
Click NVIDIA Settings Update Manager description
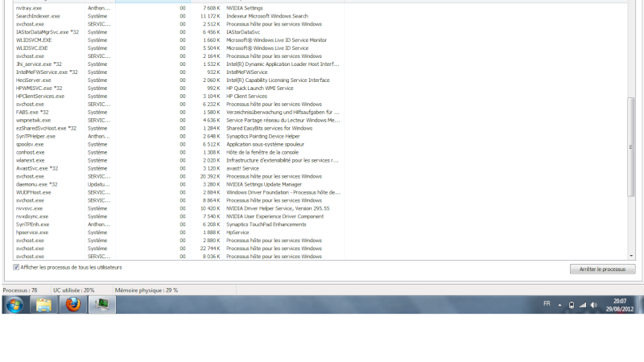[x=264, y=184]
